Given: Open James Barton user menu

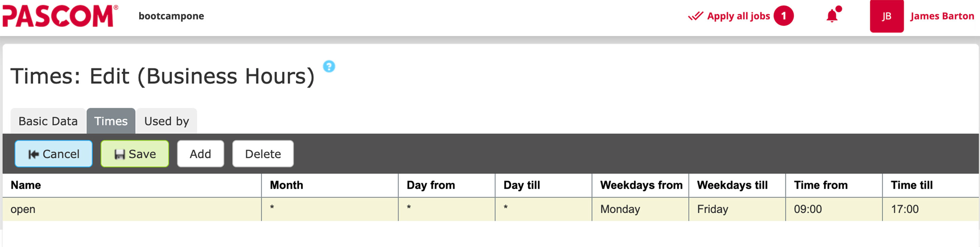Looking at the screenshot, I should pos(942,16).
